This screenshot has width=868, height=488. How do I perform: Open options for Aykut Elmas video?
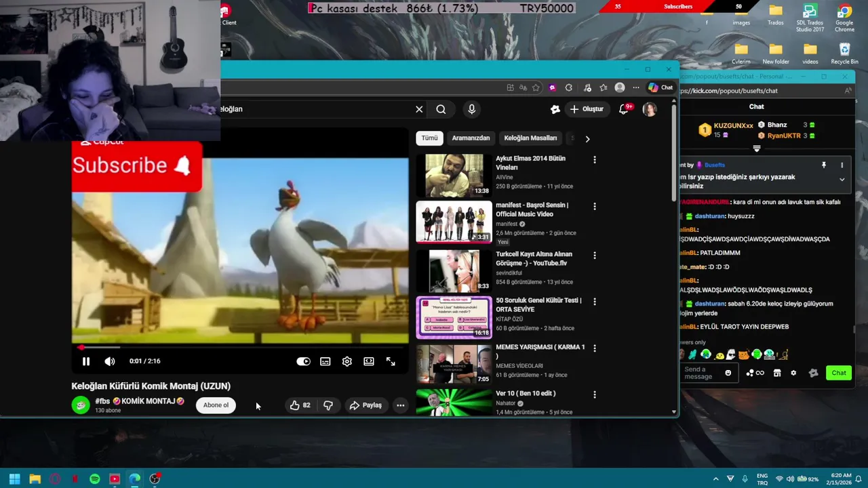point(595,160)
